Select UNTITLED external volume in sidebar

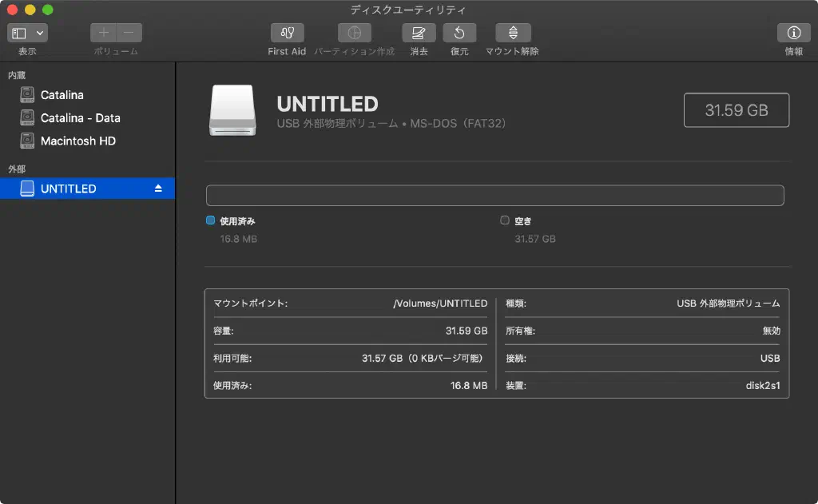point(68,189)
